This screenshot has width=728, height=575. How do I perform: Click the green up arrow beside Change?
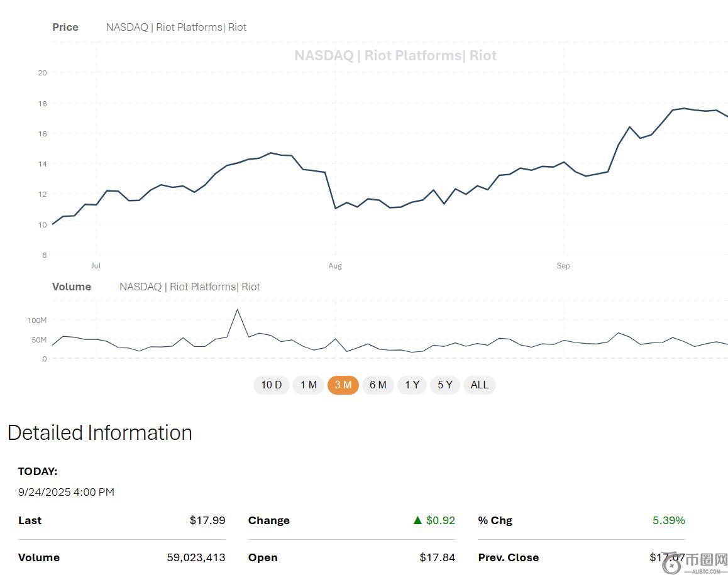[x=417, y=520]
